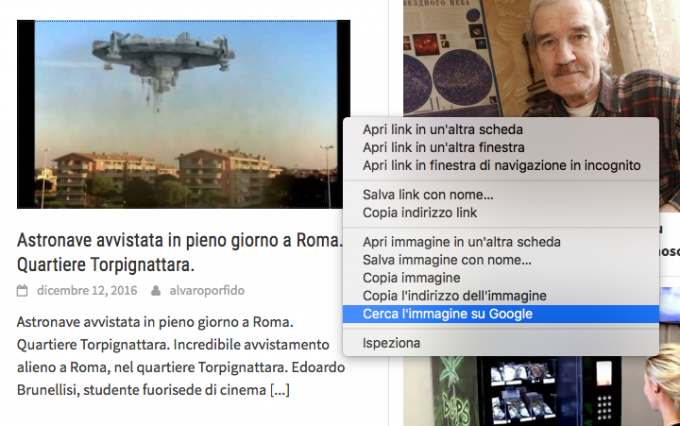Viewport: 680px width, 426px height.
Task: Select "Salva link con nome..." option
Action: (428, 195)
